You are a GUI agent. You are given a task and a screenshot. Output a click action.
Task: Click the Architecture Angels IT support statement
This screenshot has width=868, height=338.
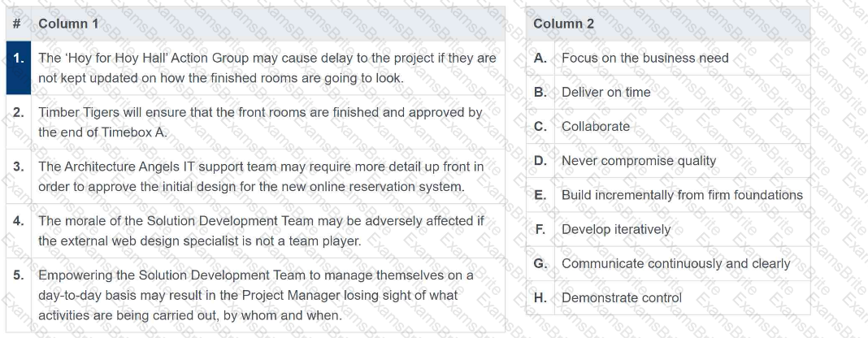click(x=261, y=176)
